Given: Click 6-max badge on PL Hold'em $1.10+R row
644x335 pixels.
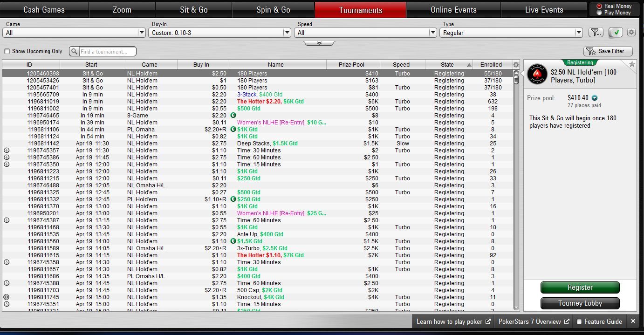Looking at the screenshot, I should pos(233,199).
